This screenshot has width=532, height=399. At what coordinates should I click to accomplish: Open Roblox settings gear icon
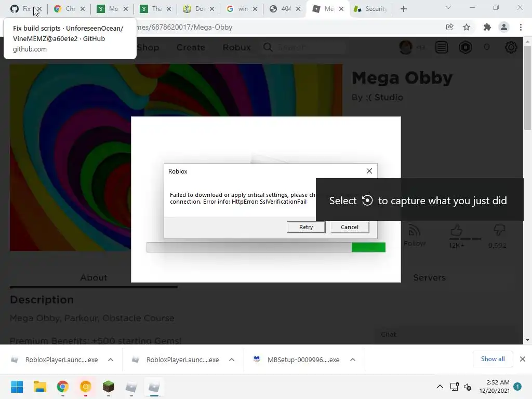[511, 47]
